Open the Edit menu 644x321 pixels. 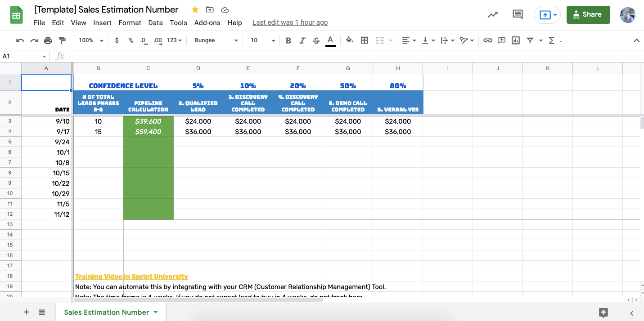click(58, 22)
